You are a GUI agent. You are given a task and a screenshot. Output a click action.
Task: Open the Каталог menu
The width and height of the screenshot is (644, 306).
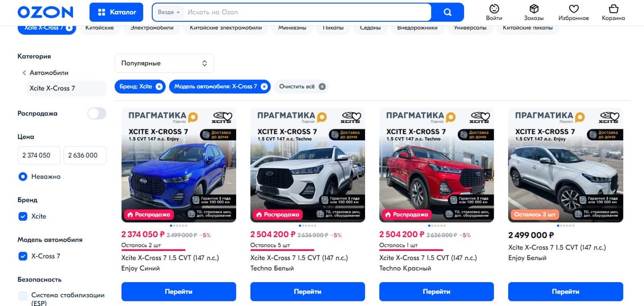[x=117, y=12]
